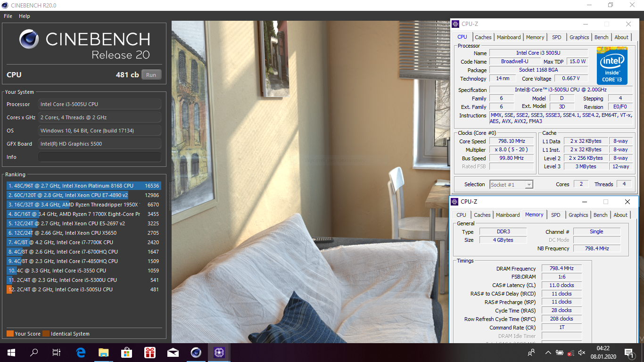Click the Identical System brown legend swatch
This screenshot has width=644, height=362.
point(46,334)
